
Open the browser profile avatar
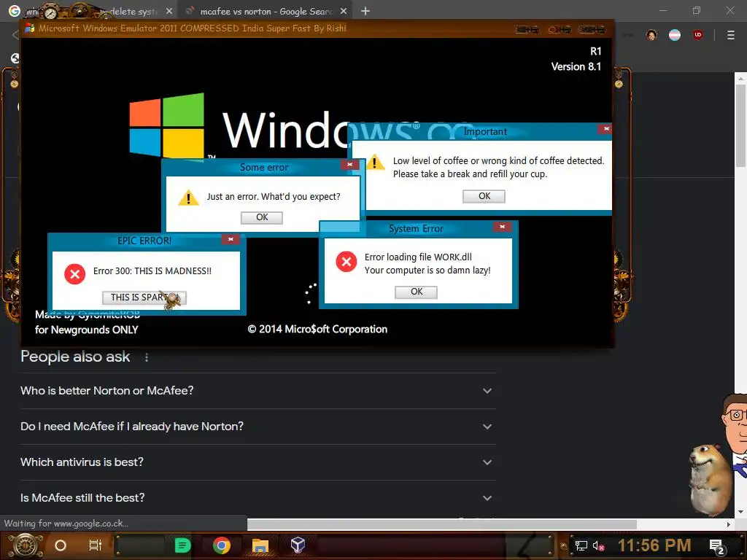[651, 35]
